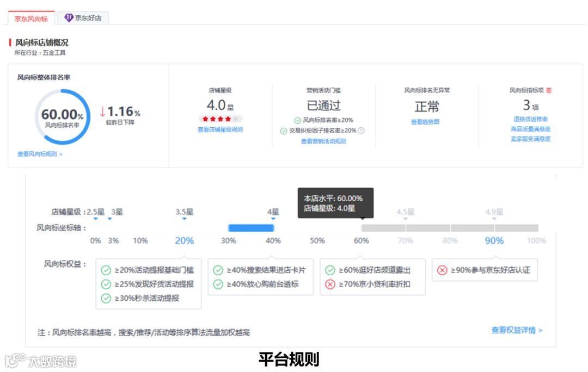The width and height of the screenshot is (588, 372).
Task: Click check icon for ≥25%发现好货活动提报
Action: (x=106, y=284)
